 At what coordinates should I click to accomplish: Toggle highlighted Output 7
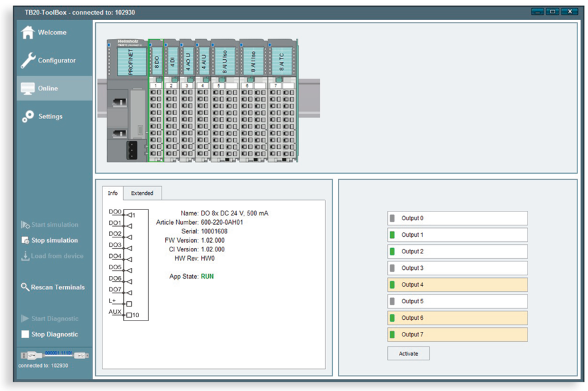coord(458,334)
